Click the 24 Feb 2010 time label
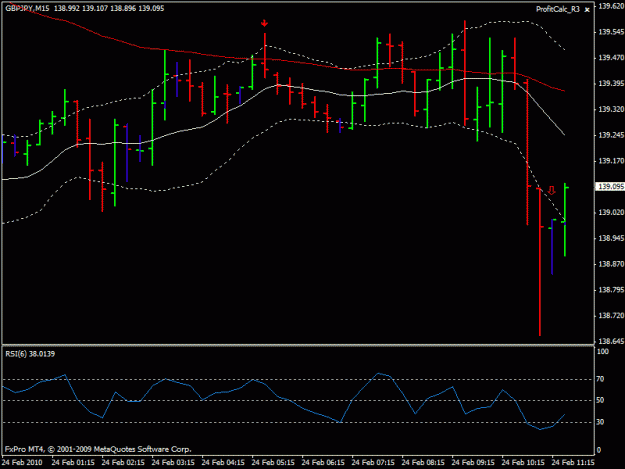Screen dimensions: 625x469 (22, 463)
